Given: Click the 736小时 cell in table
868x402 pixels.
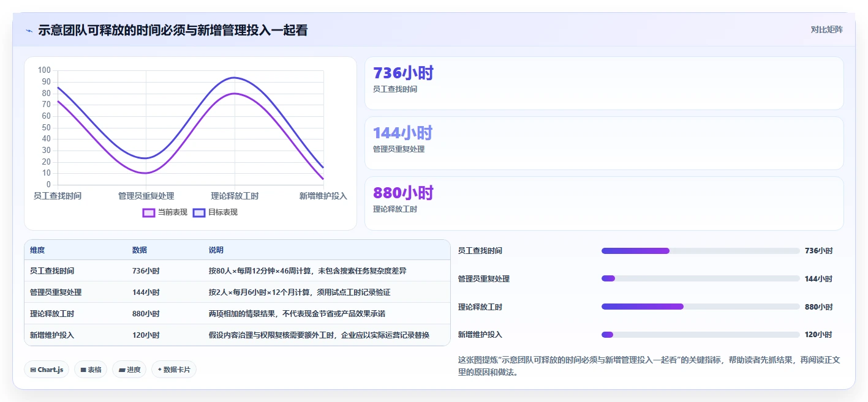Looking at the screenshot, I should coord(146,271).
